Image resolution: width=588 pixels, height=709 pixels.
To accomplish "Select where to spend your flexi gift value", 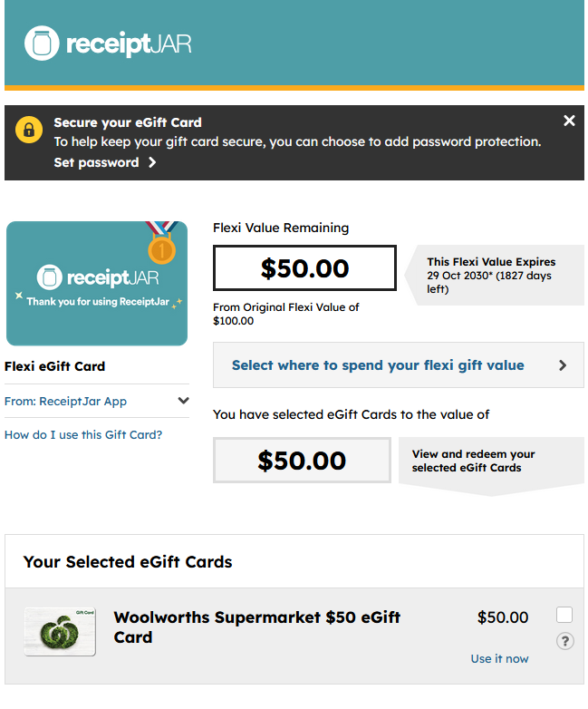I will [x=398, y=365].
